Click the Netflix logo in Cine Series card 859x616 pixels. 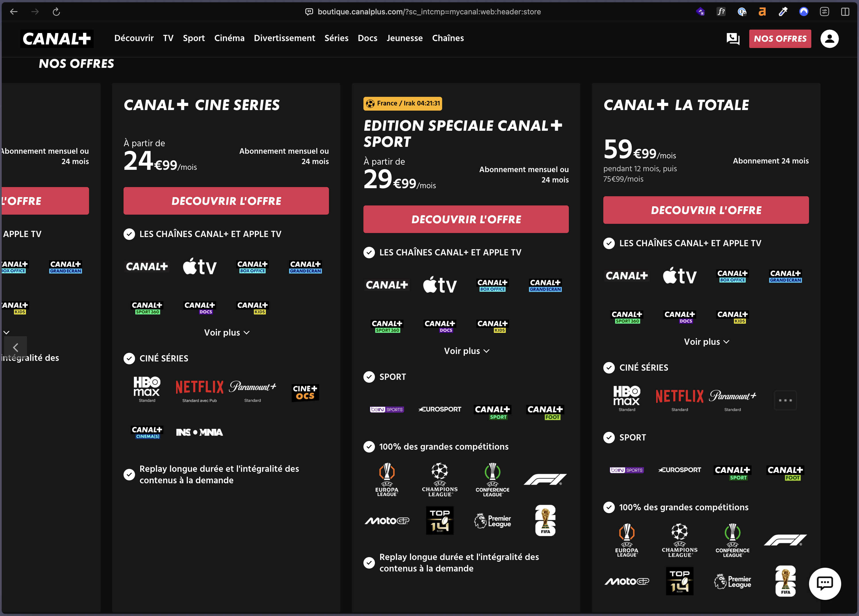click(x=200, y=387)
